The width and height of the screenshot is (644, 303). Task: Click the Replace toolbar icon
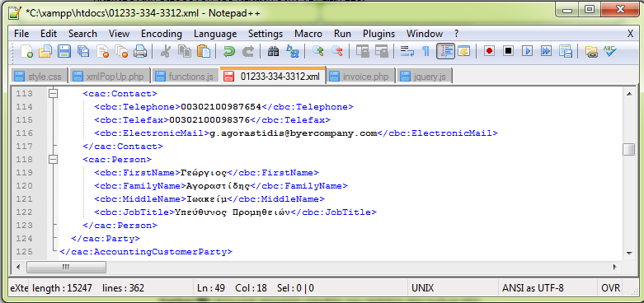(293, 51)
